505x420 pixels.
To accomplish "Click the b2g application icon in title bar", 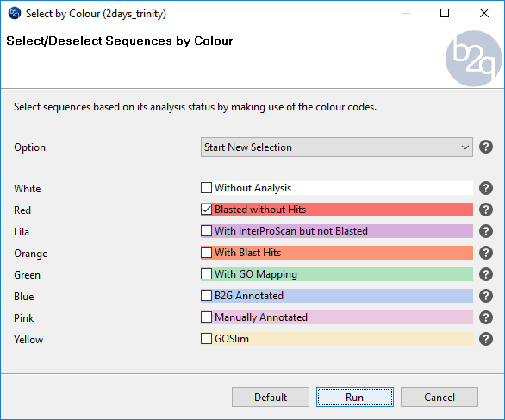I will 15,14.
